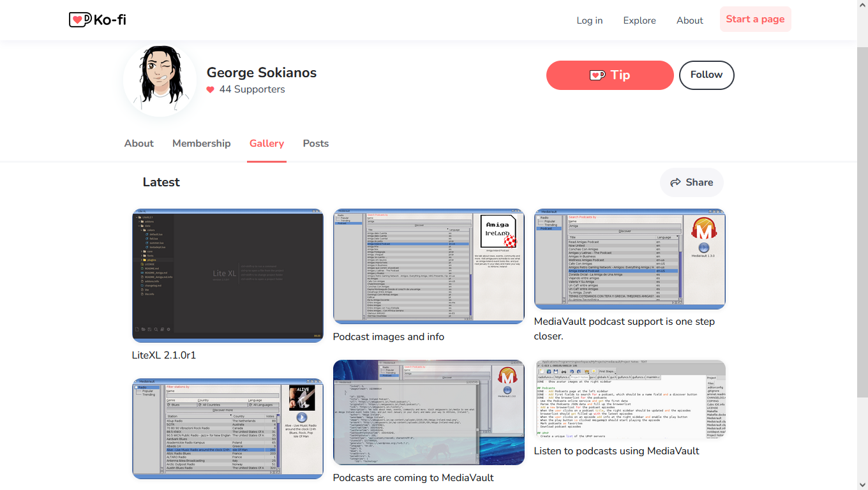This screenshot has width=868, height=490.
Task: Click George Sokianos profile avatar
Action: click(x=160, y=80)
